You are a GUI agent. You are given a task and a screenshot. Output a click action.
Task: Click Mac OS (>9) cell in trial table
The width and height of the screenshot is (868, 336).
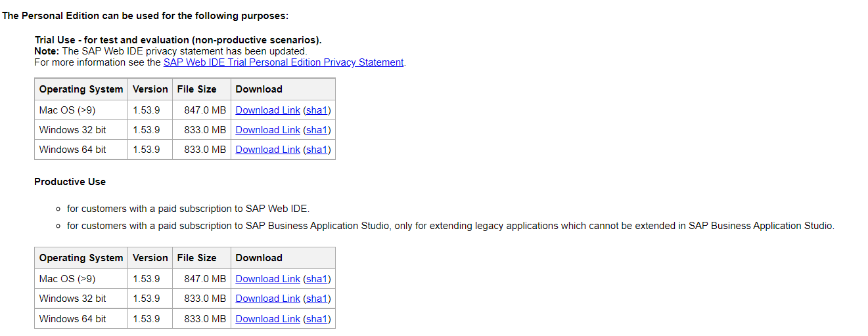pyautogui.click(x=81, y=110)
